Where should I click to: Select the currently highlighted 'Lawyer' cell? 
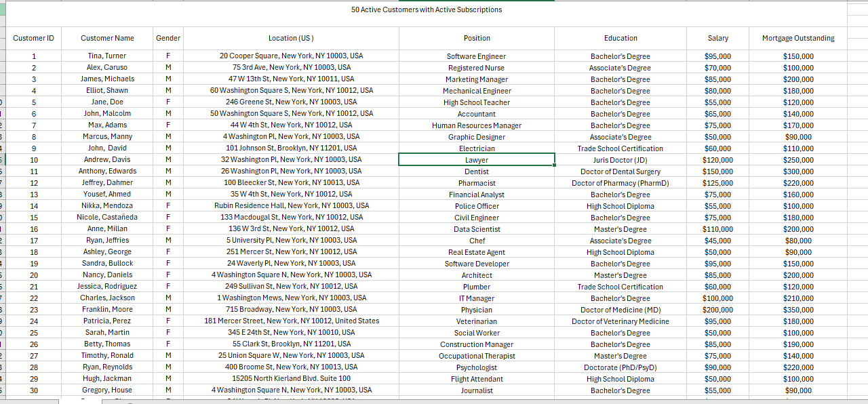[477, 160]
